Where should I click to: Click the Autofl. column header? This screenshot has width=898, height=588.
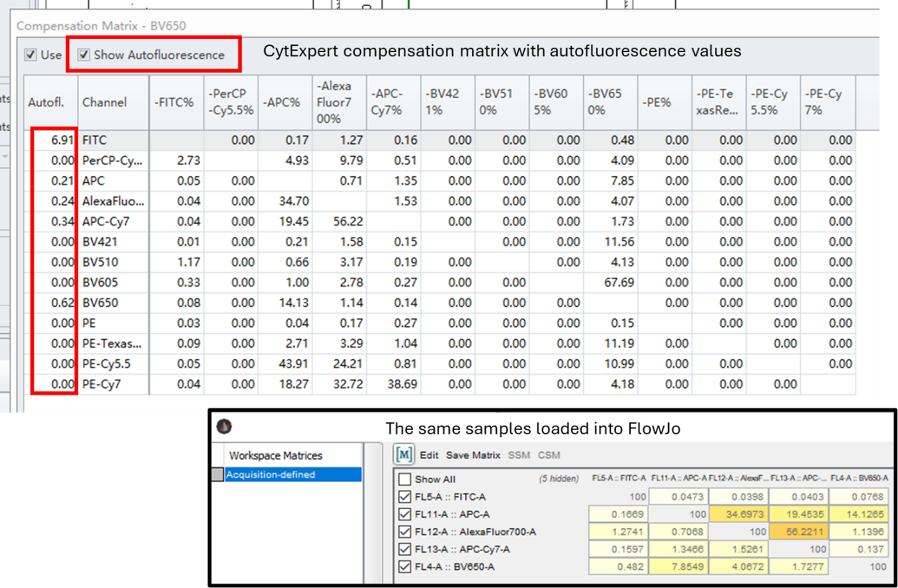point(50,102)
